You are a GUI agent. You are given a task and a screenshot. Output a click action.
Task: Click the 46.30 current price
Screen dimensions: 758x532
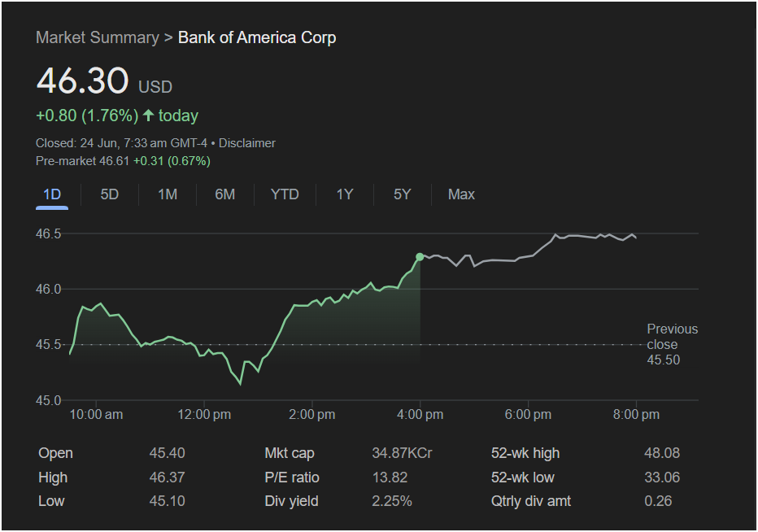83,81
